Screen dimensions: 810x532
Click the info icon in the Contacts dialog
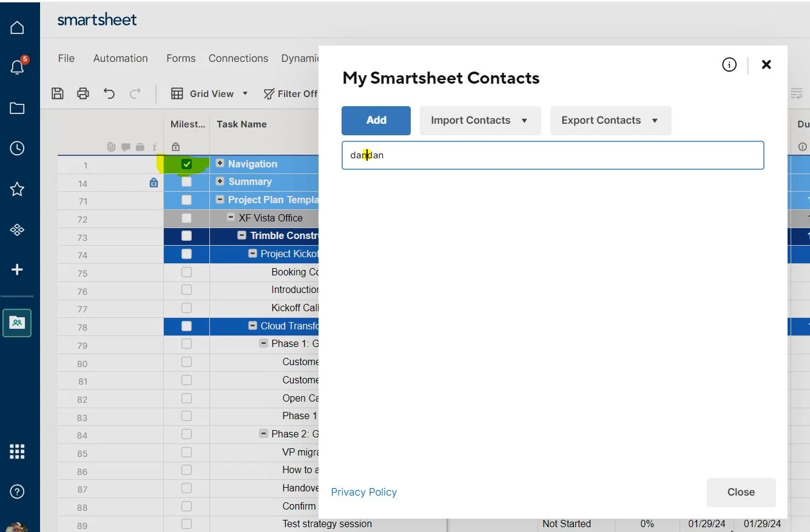(x=729, y=64)
